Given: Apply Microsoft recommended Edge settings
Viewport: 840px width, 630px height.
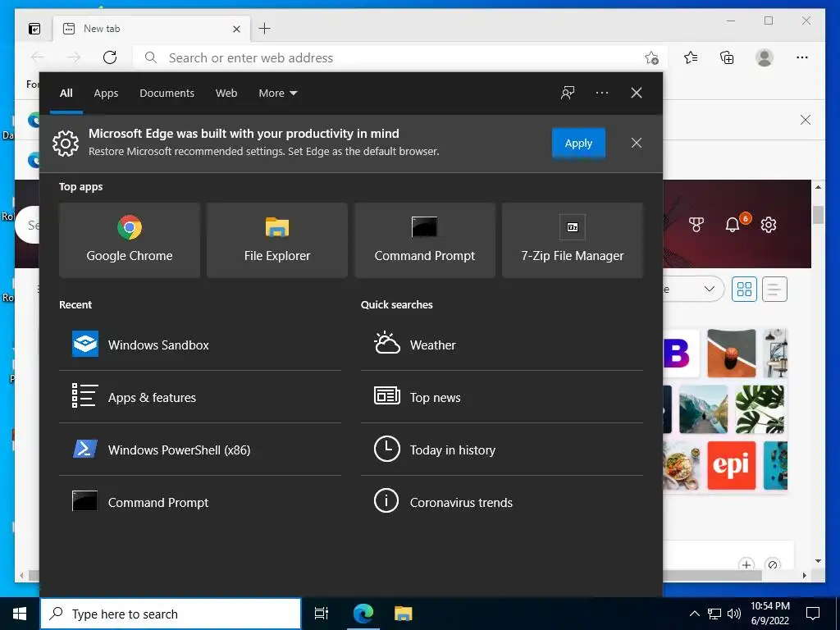Looking at the screenshot, I should tap(578, 143).
